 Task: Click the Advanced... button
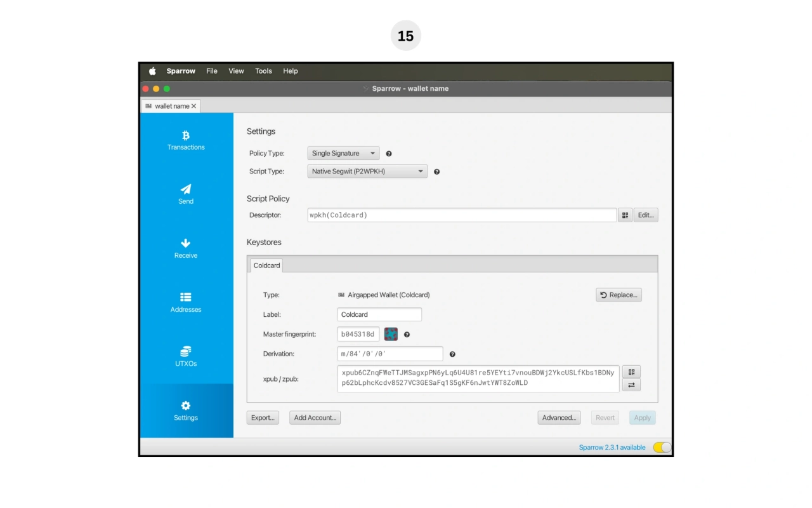tap(559, 418)
